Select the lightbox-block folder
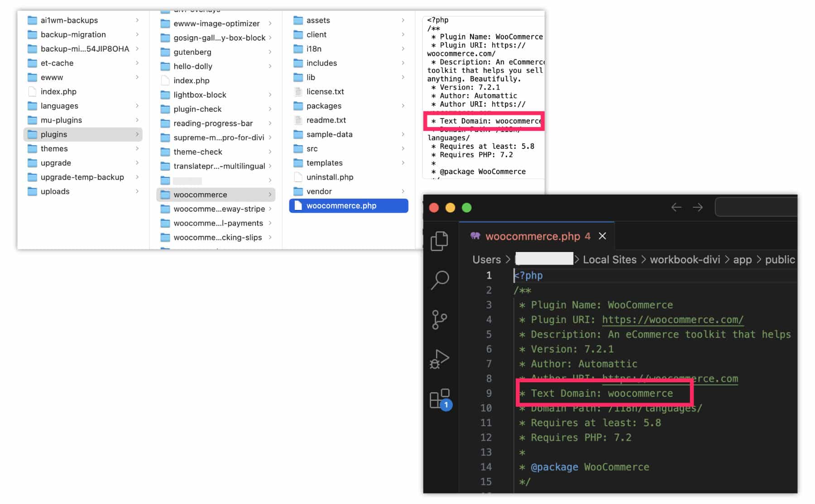815x504 pixels. coord(216,95)
